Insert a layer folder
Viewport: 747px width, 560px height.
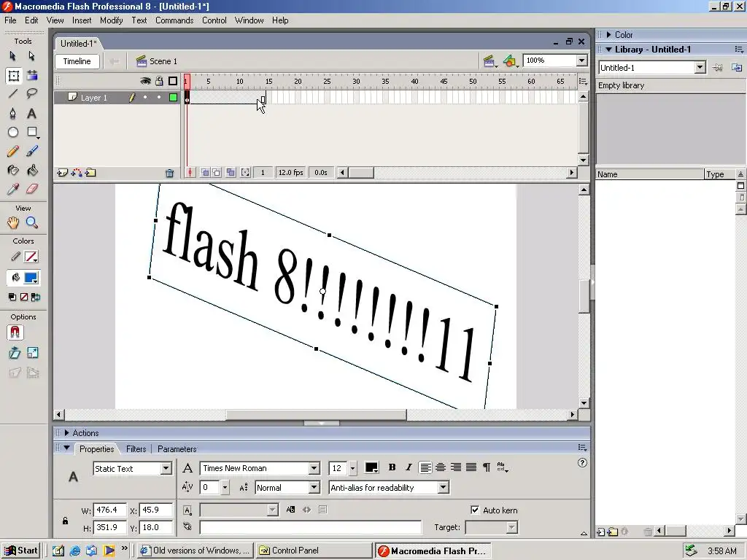[x=90, y=173]
